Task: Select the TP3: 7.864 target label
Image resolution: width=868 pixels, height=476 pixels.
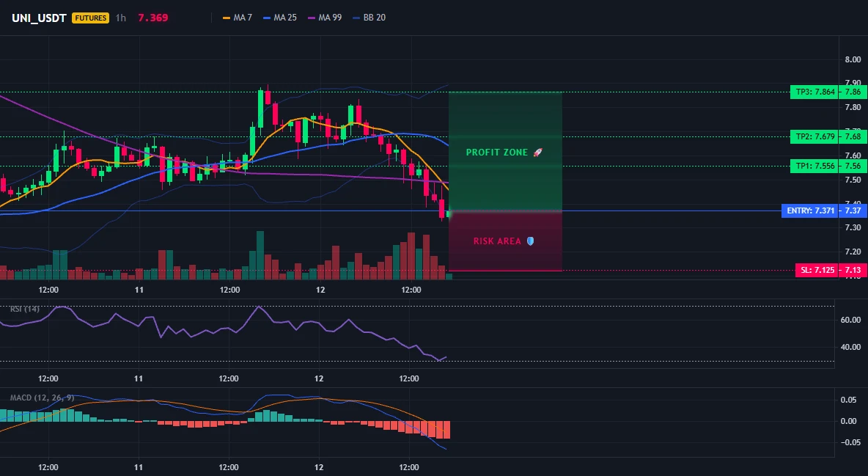Action: tap(815, 92)
